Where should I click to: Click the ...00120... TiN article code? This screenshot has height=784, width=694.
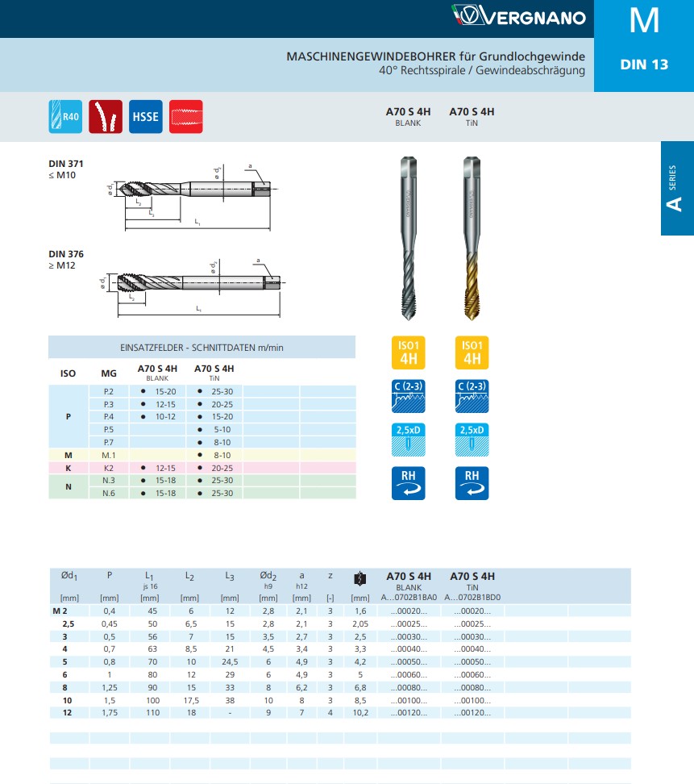click(x=472, y=712)
